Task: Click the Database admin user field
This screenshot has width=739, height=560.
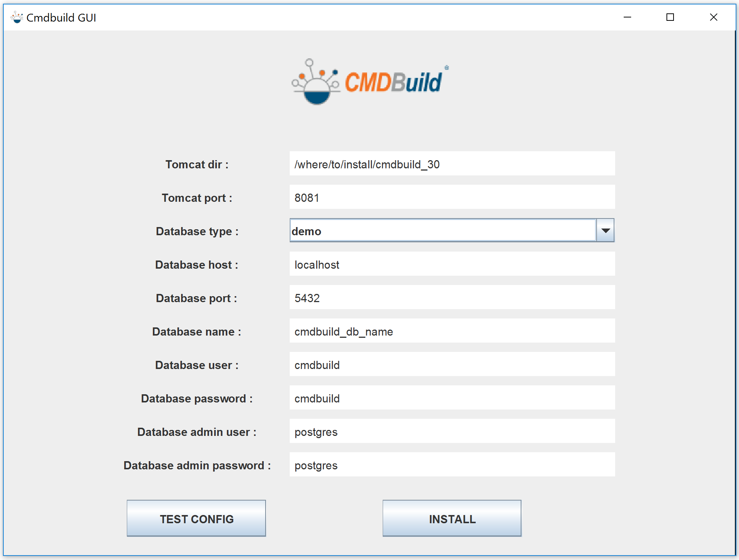Action: pyautogui.click(x=452, y=431)
